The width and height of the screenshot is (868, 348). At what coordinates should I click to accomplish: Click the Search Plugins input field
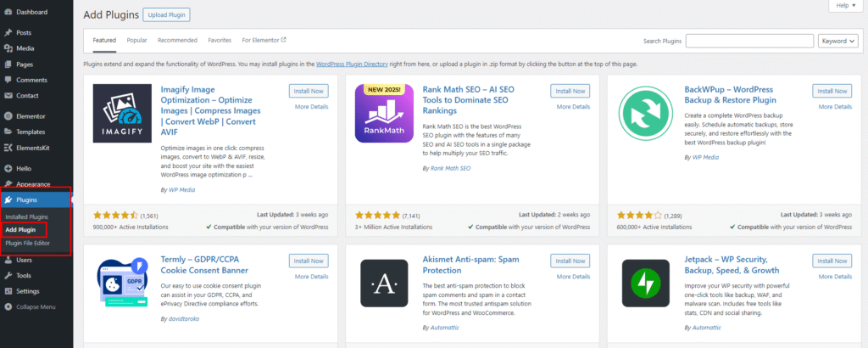(750, 41)
